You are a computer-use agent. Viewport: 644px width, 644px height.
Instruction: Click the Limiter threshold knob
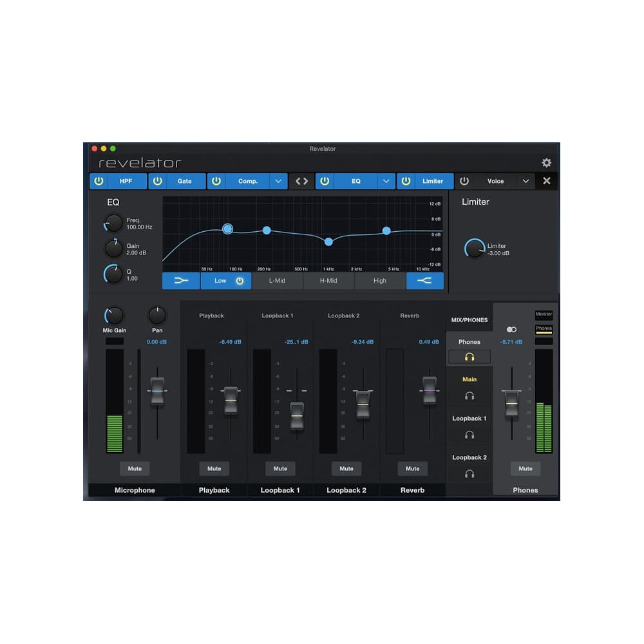pos(475,249)
